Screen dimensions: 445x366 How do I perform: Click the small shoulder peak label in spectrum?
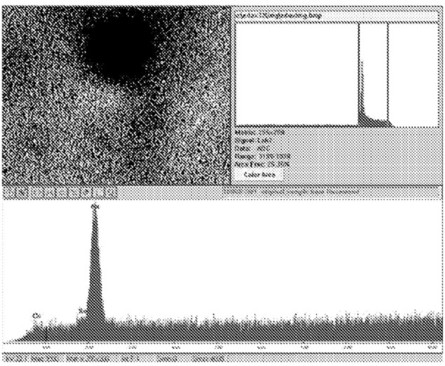point(81,311)
